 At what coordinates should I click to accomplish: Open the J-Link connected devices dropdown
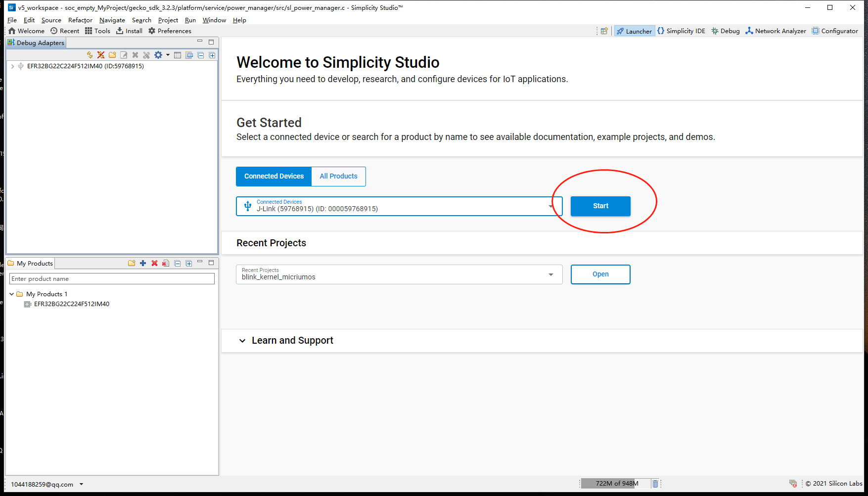[551, 206]
